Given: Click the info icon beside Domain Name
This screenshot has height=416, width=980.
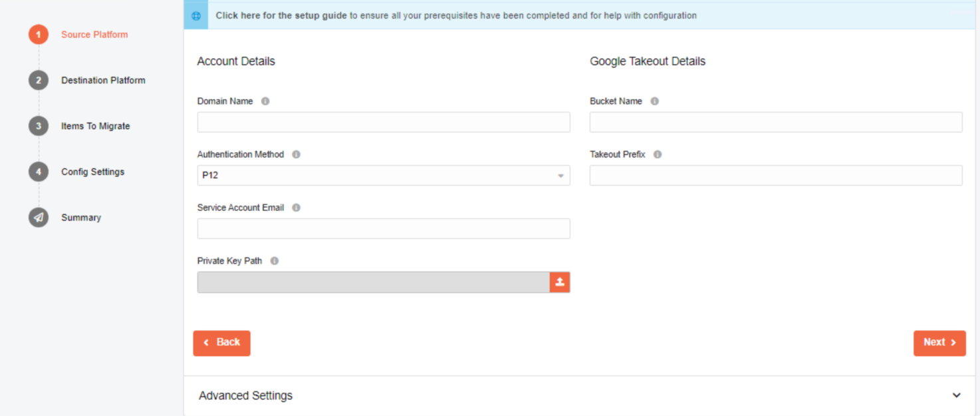Looking at the screenshot, I should 265,101.
